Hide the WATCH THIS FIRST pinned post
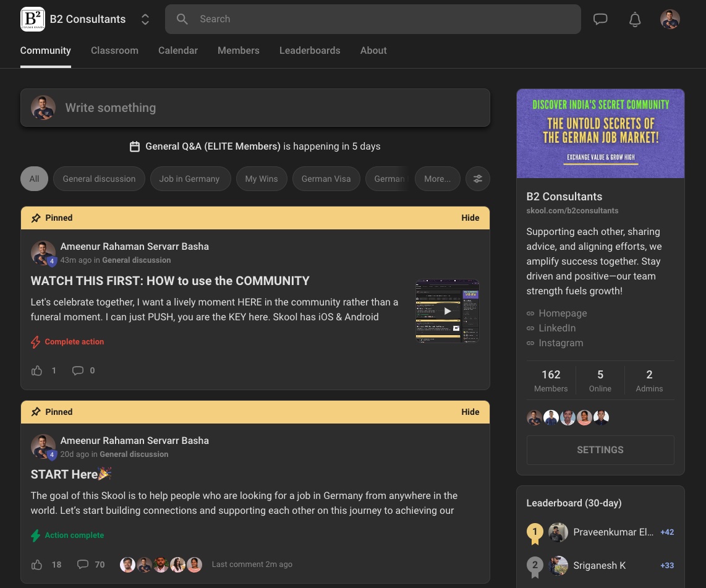The image size is (706, 588). 470,218
